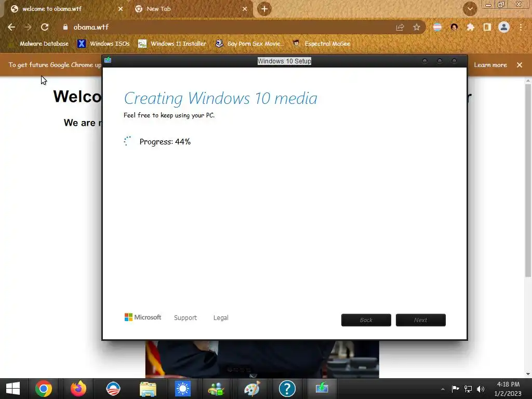532x399 pixels.
Task: Open File Explorer from the taskbar
Action: (x=148, y=389)
